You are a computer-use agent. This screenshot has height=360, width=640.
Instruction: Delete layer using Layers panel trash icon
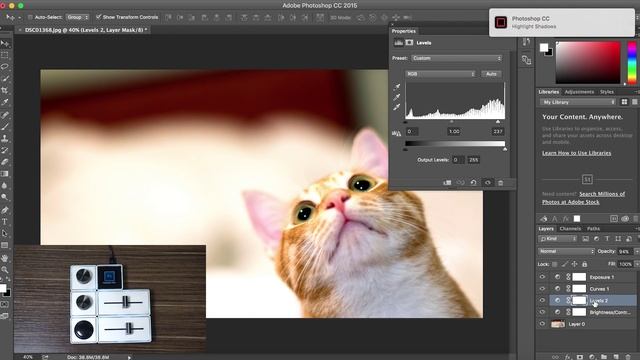coord(629,357)
